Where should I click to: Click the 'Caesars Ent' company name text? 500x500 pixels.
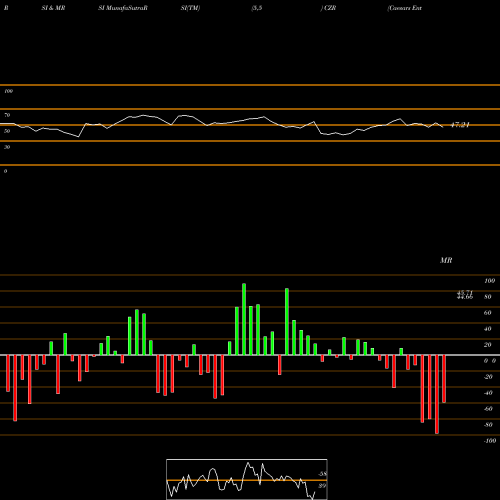pyautogui.click(x=405, y=8)
